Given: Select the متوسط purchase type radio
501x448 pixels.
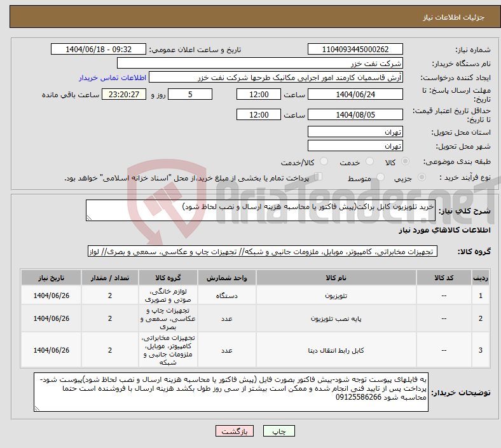Looking at the screenshot, I should 380,177.
